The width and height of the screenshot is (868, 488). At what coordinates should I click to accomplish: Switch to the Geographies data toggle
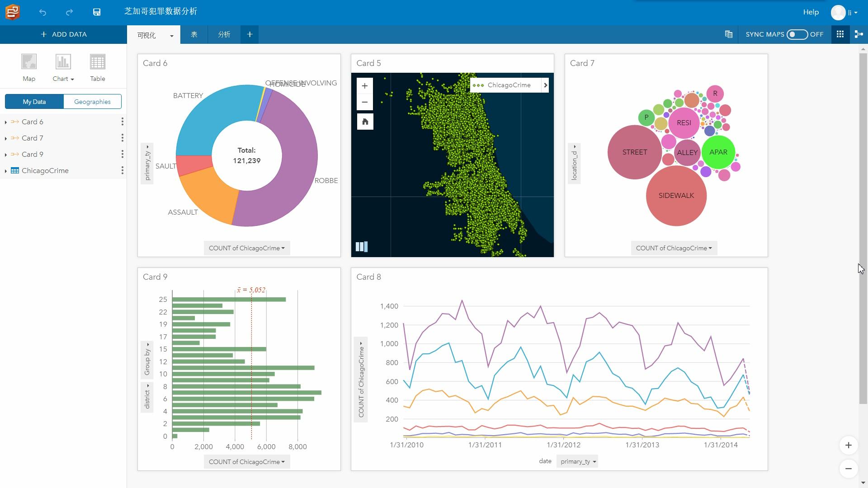pyautogui.click(x=92, y=102)
